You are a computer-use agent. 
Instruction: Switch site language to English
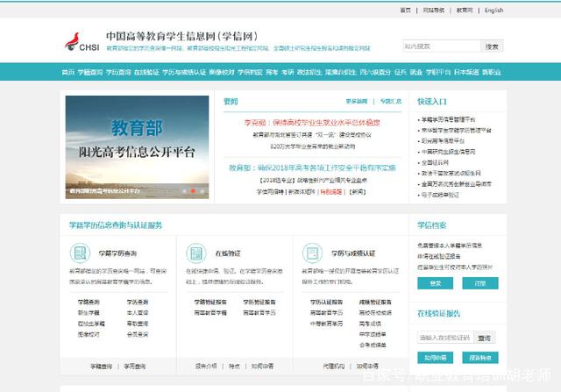pyautogui.click(x=493, y=11)
